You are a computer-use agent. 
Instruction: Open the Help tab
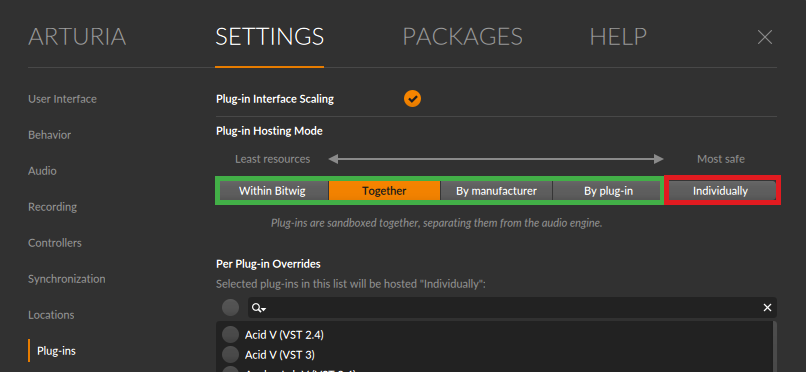[x=618, y=37]
